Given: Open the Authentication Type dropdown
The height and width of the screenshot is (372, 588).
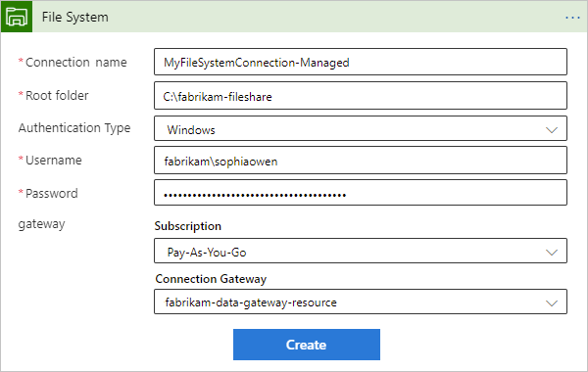Looking at the screenshot, I should 361,128.
